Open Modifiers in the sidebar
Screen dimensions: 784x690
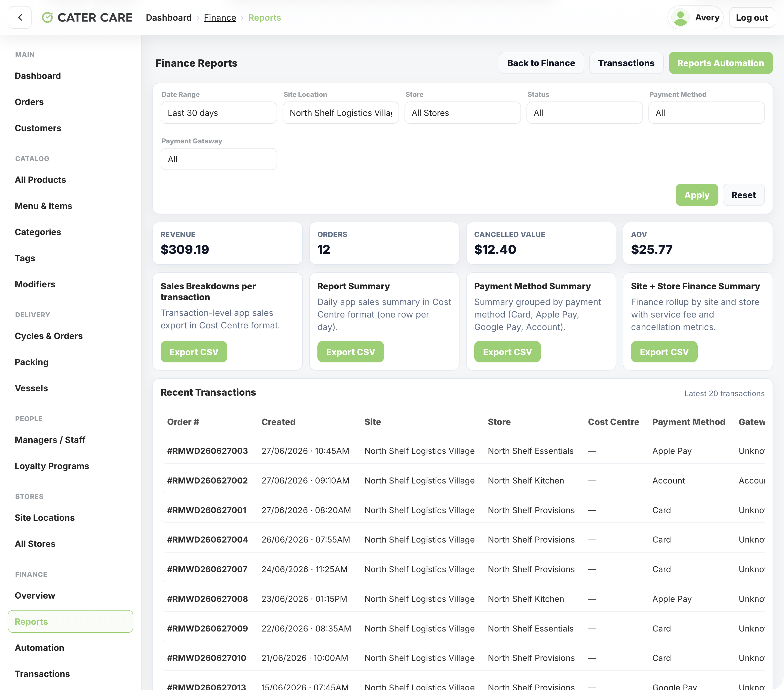click(x=35, y=284)
